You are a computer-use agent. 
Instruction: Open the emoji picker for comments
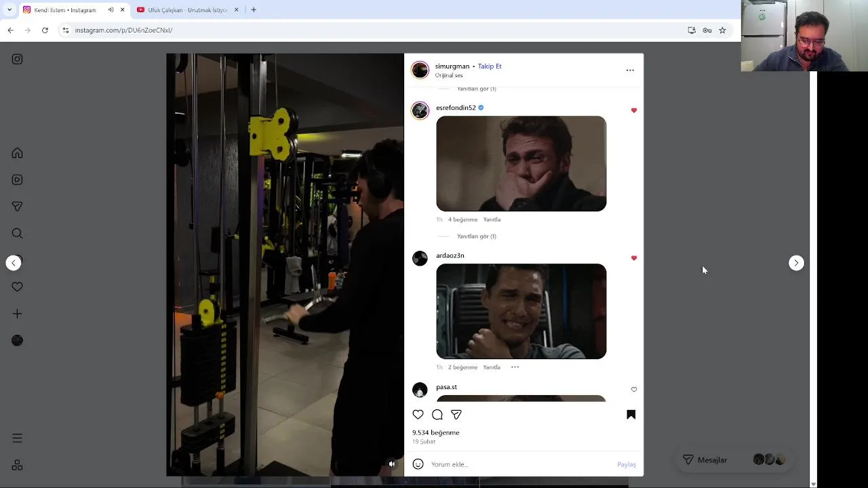coord(418,464)
